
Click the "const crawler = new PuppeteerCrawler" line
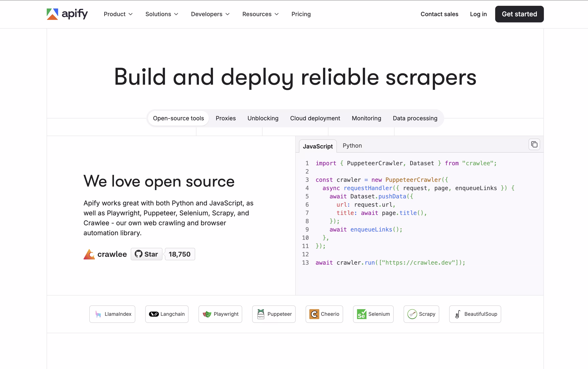coord(382,180)
